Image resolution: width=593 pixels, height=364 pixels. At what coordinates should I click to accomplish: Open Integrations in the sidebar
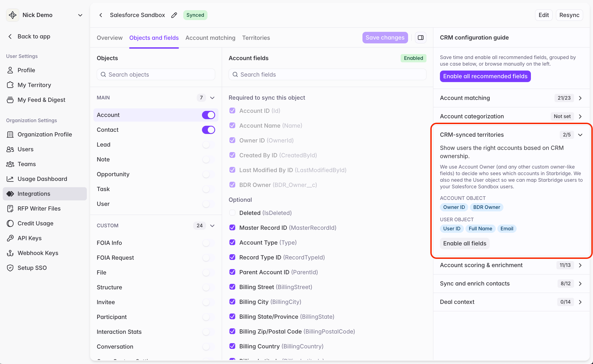[x=45, y=194]
